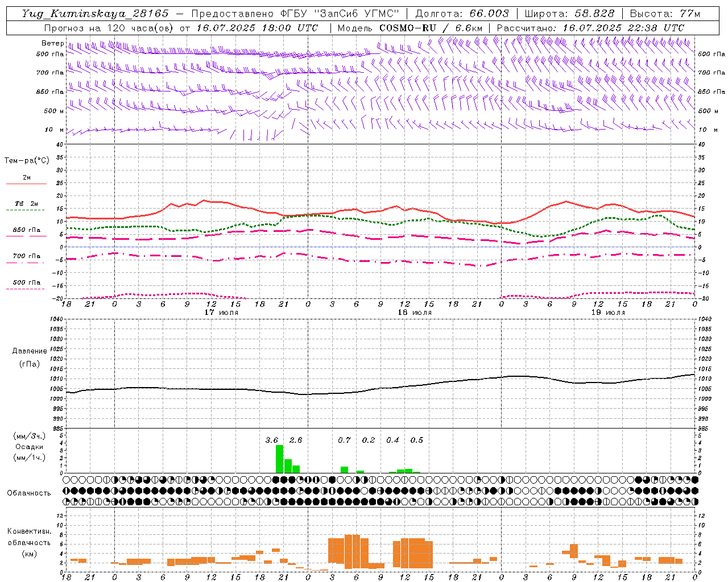Image resolution: width=728 pixels, height=582 pixels.
Task: Click the (гПа) unit under Давление
Action: coord(30,364)
